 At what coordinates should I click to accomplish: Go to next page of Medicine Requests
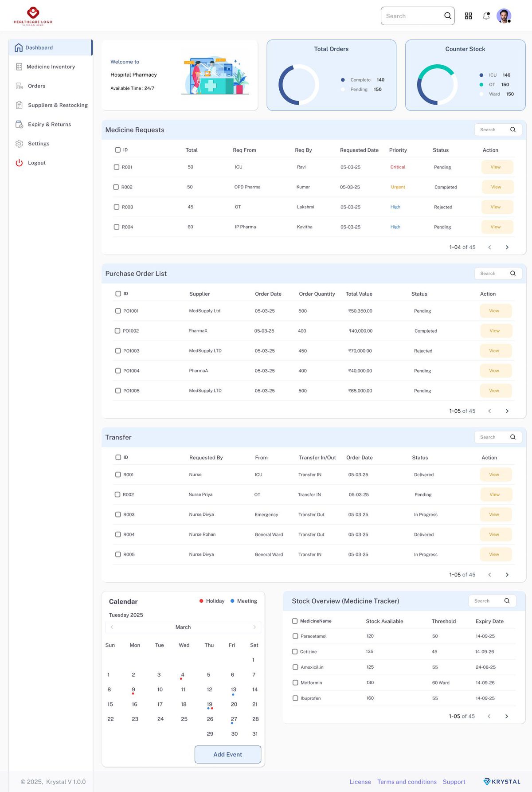[507, 247]
